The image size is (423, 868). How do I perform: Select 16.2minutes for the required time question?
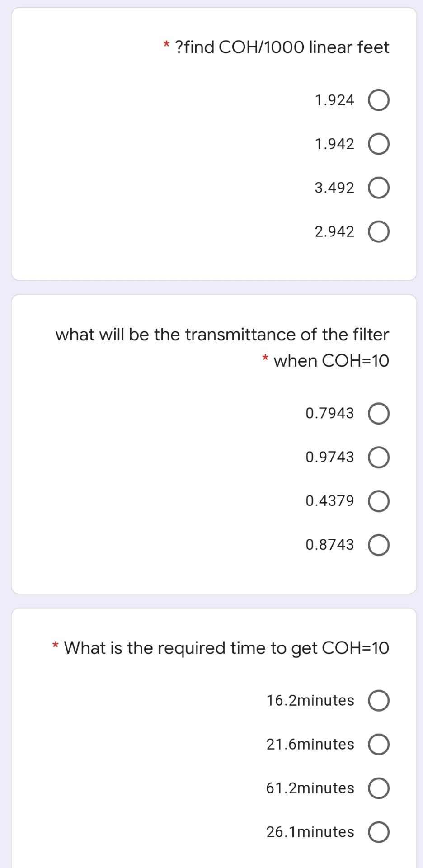tap(380, 701)
